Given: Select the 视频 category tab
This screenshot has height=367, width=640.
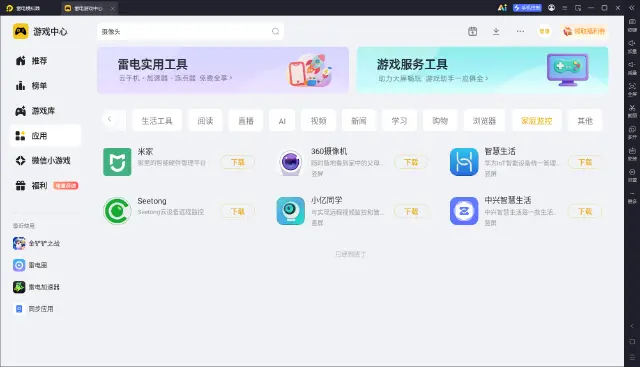Looking at the screenshot, I should click(x=318, y=121).
